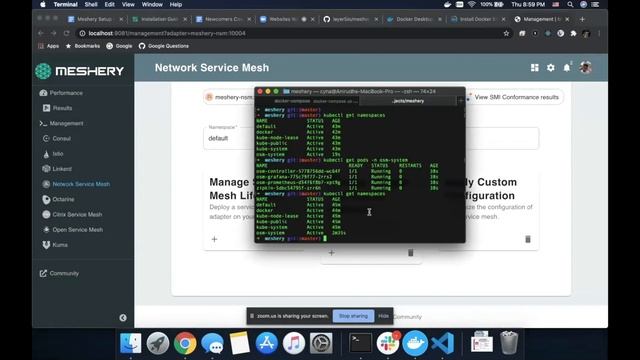This screenshot has width=640, height=360.
Task: Open the user avatar menu in Meshery header
Action: point(585,68)
